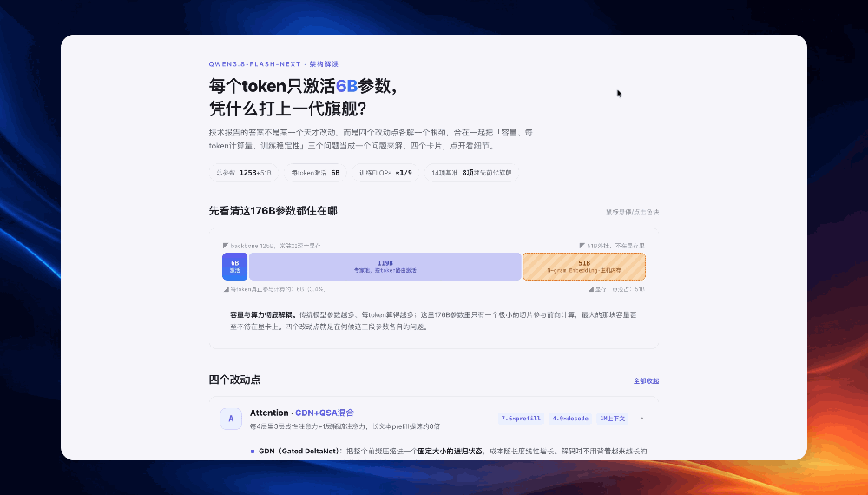Click the 先看清这176B参数都住在哪 heading
The height and width of the screenshot is (495, 868).
point(273,211)
